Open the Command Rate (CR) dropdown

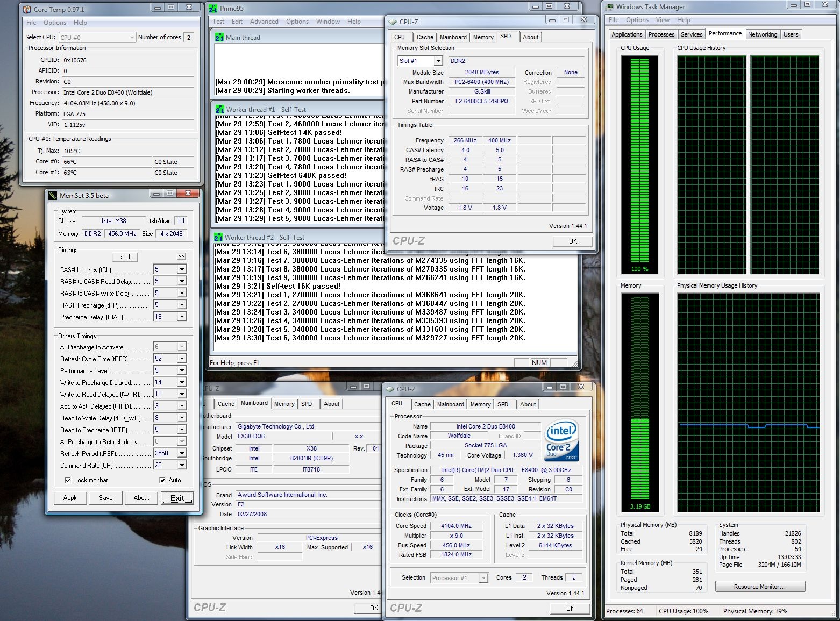[x=182, y=465]
